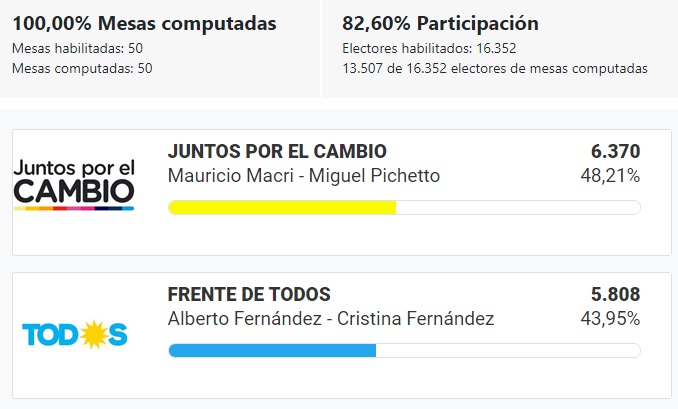Click empty track of Juntos por el Cambio bar

tap(518, 208)
